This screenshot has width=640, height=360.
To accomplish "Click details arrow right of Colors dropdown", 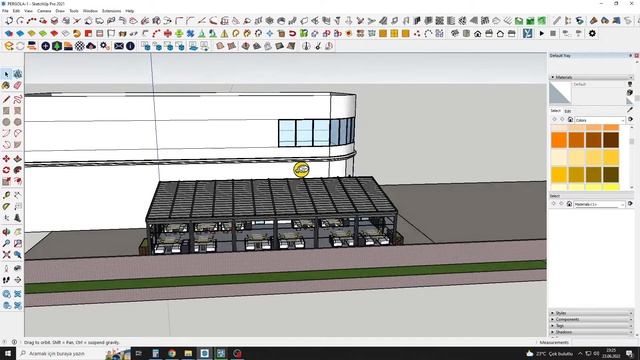I will pyautogui.click(x=630, y=120).
